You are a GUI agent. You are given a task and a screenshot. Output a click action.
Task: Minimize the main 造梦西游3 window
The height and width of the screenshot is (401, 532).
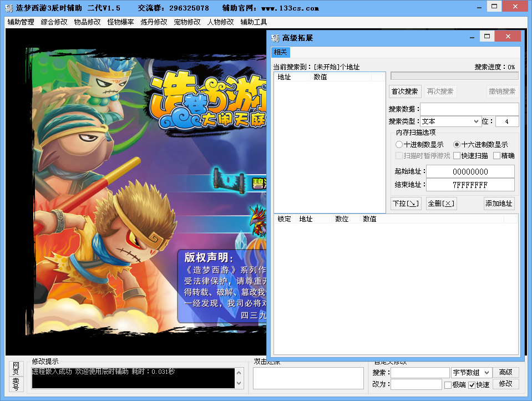click(479, 7)
